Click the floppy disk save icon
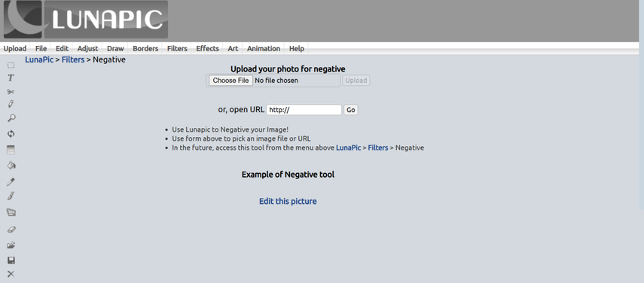644x283 pixels. (x=11, y=260)
